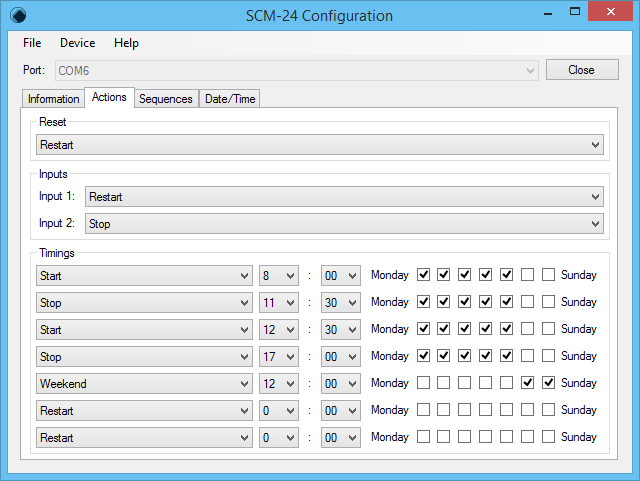The height and width of the screenshot is (481, 640).
Task: Open the Input 2 Stop dropdown
Action: pos(344,224)
